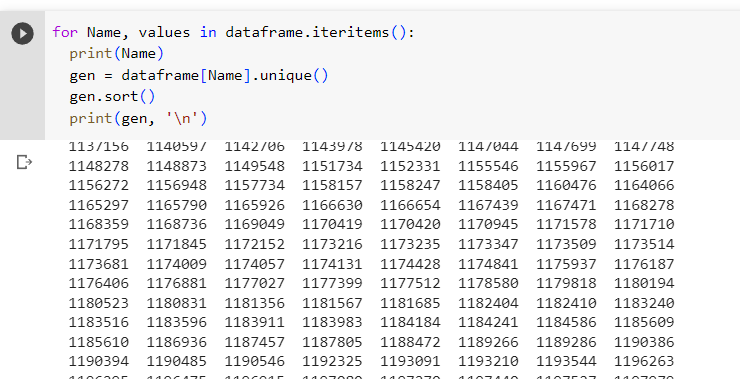The image size is (740, 379).
Task: Click output value 1176187
Action: coord(644,264)
